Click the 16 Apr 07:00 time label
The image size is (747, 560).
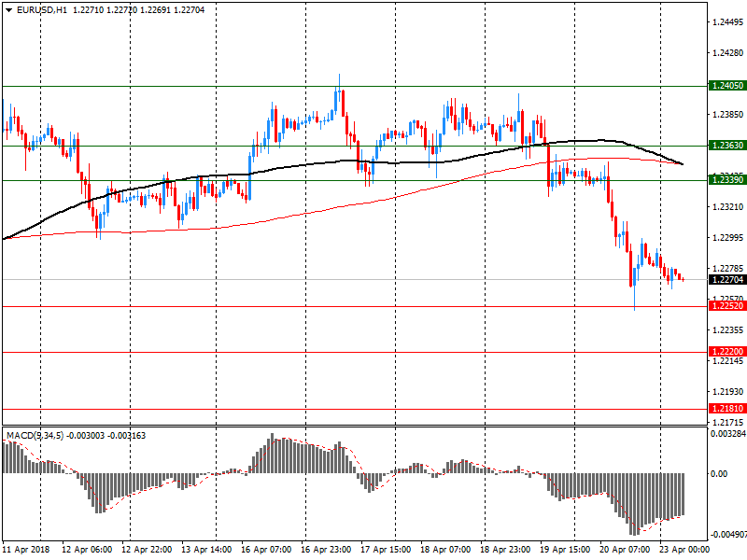click(266, 550)
